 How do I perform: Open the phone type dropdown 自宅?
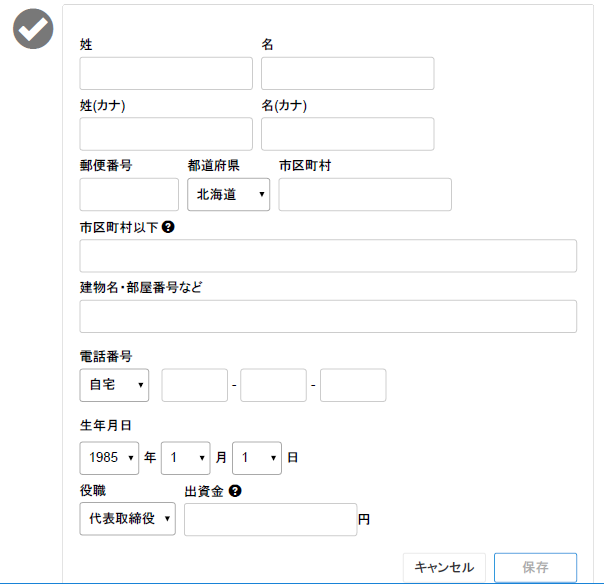pos(114,385)
